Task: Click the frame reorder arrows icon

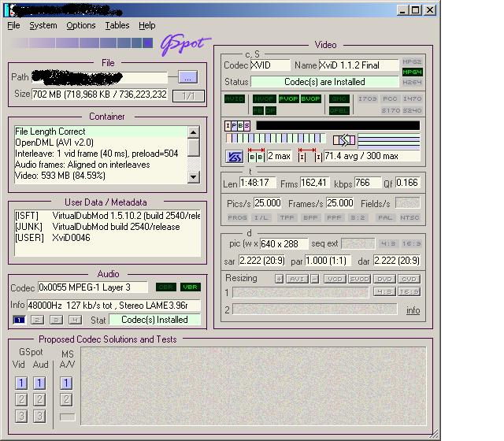Action: [344, 140]
